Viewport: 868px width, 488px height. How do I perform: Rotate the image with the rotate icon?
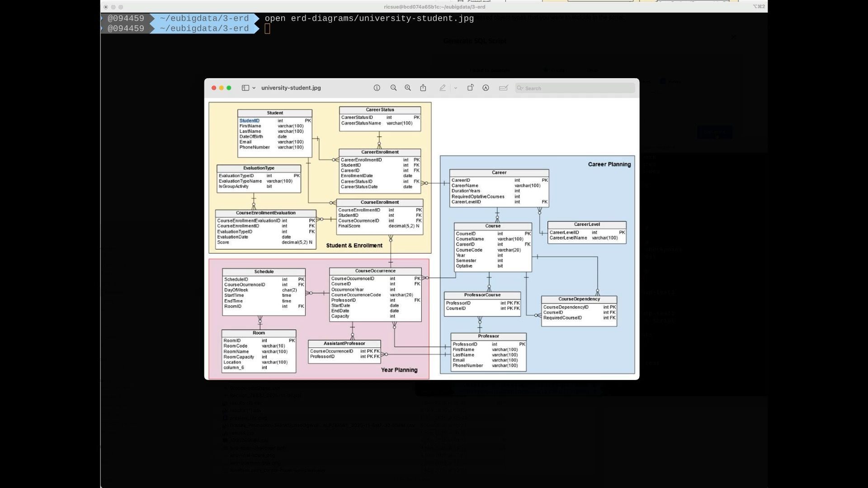[470, 88]
